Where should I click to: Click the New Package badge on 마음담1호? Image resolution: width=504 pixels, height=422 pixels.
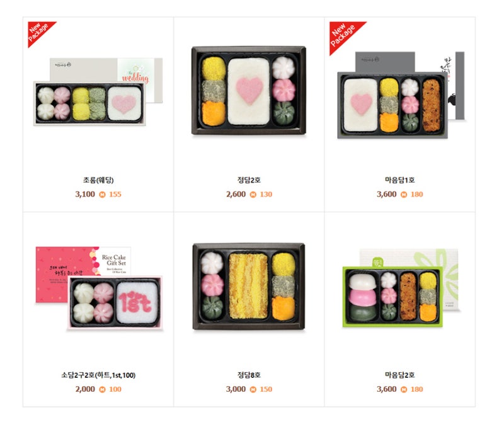(x=344, y=35)
